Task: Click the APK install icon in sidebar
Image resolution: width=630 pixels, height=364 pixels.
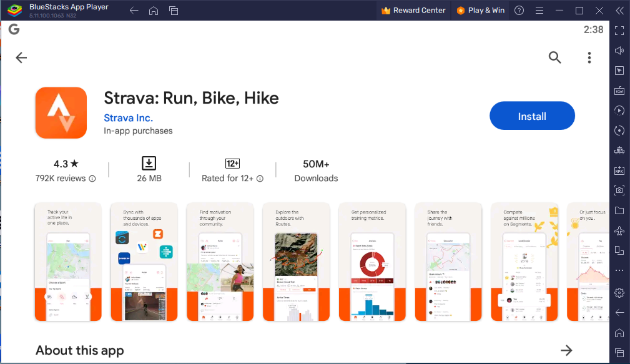Action: (619, 170)
